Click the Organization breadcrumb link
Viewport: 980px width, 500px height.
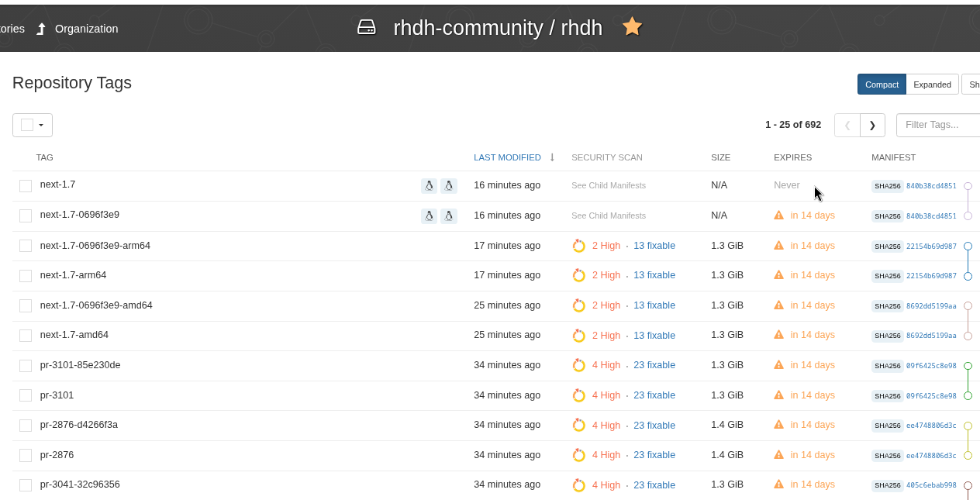(x=87, y=29)
